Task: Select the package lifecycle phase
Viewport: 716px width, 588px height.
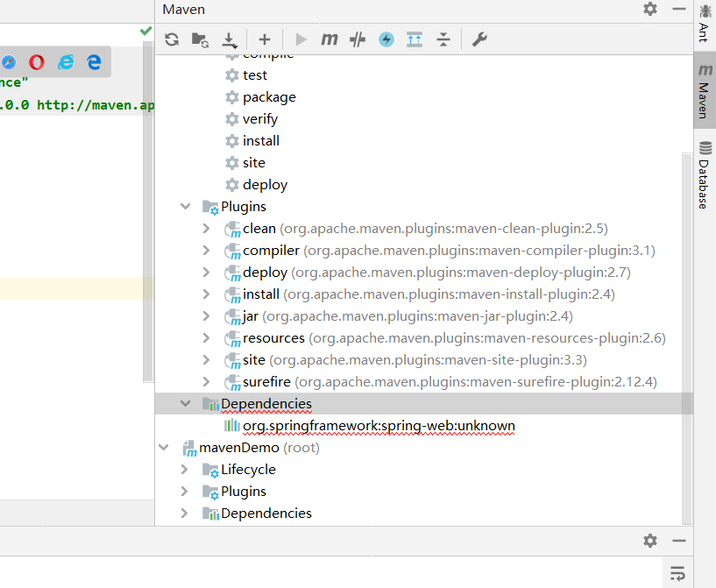Action: click(269, 97)
